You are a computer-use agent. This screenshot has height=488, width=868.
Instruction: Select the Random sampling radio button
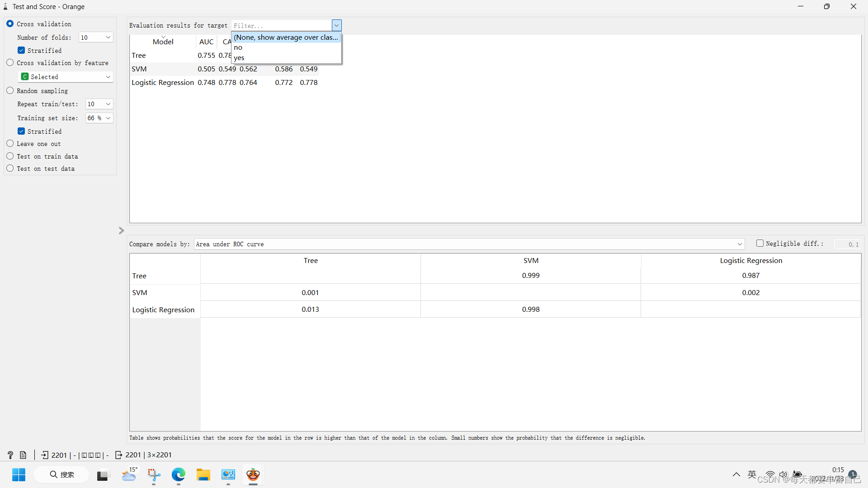(10, 91)
